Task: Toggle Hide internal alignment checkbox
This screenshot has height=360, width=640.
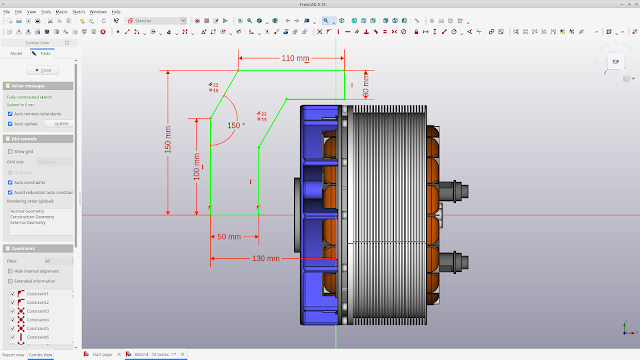Action: click(10, 271)
